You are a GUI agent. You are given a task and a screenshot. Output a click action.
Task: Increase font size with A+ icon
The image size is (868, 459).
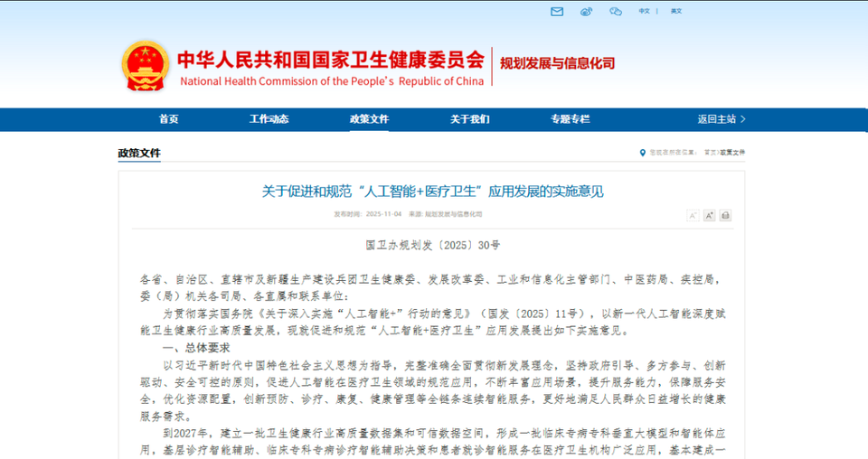pyautogui.click(x=709, y=216)
